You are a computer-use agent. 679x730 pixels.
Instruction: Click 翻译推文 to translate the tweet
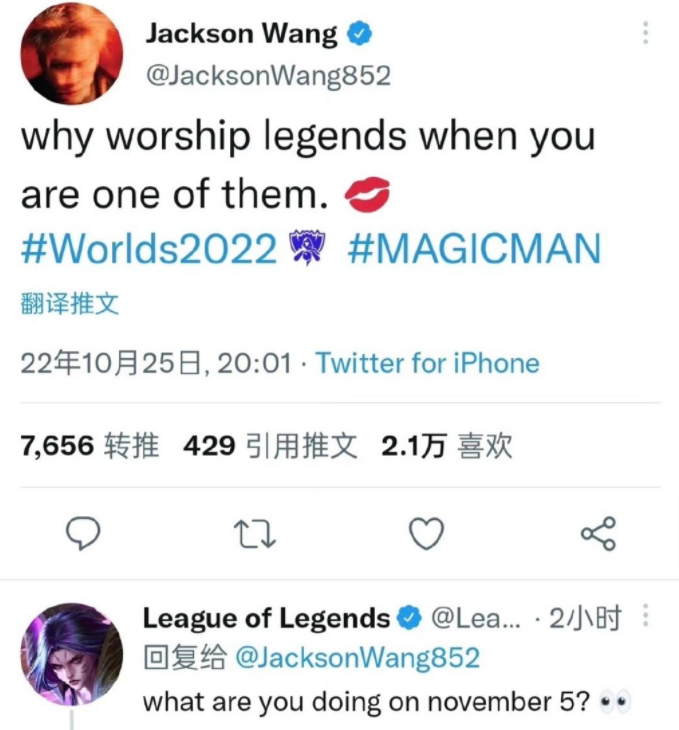coord(70,304)
